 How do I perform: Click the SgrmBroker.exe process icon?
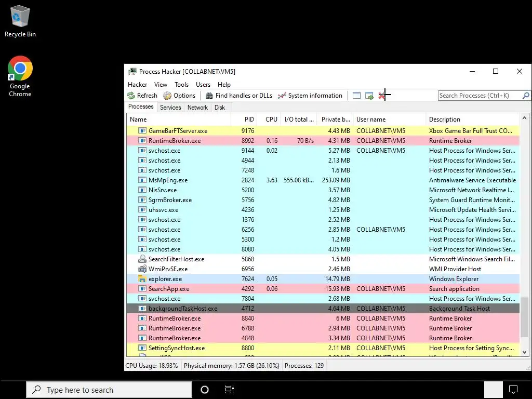pos(142,200)
